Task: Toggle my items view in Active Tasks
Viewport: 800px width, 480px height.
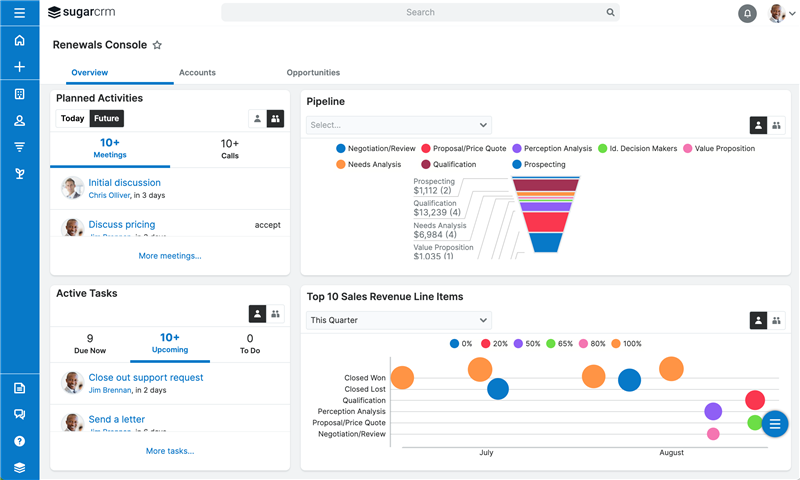Action: point(257,314)
